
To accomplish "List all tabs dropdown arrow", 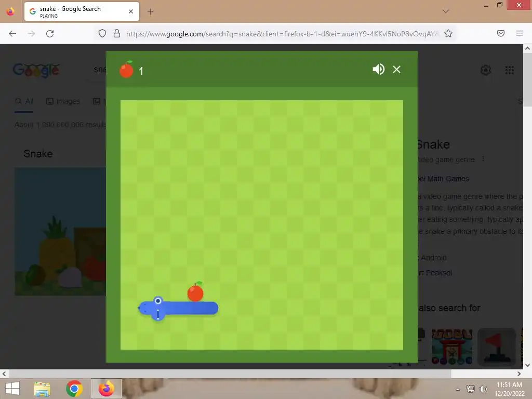I will tap(446, 11).
